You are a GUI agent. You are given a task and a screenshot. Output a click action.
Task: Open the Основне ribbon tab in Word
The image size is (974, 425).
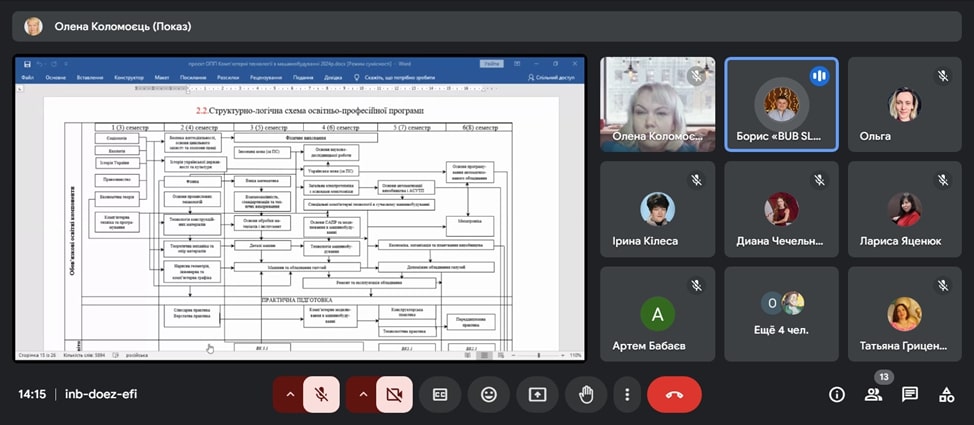click(x=56, y=78)
